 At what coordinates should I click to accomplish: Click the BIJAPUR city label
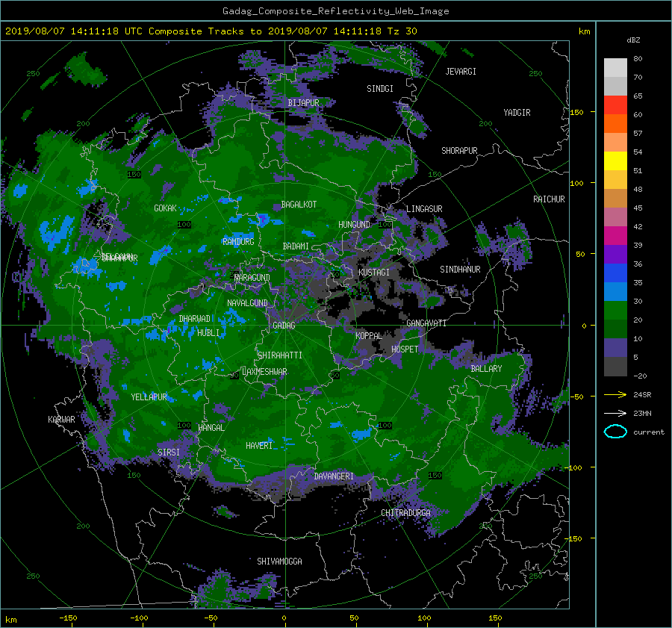(303, 103)
